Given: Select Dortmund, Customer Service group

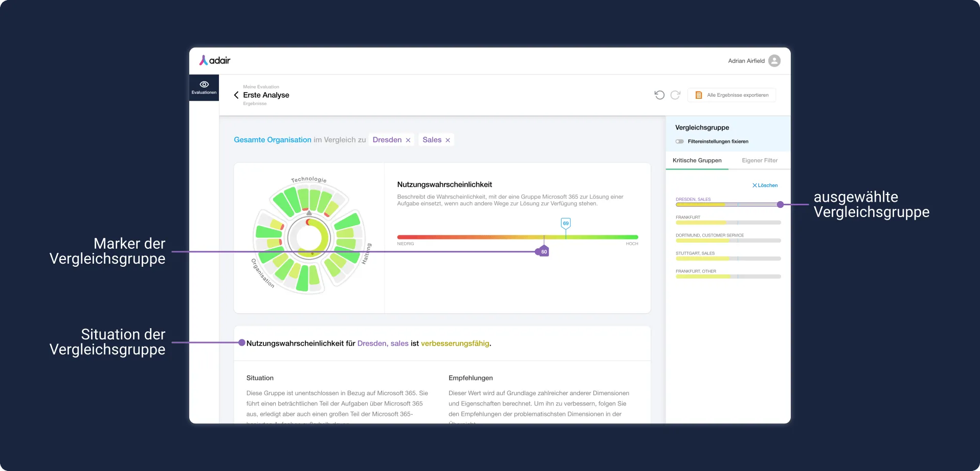Looking at the screenshot, I should click(728, 238).
